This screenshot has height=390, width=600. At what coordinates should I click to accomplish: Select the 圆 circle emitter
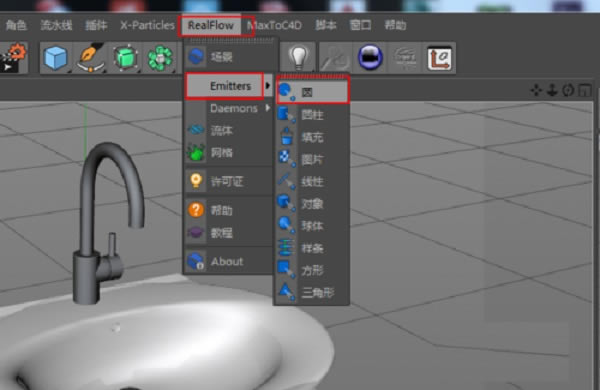point(312,92)
